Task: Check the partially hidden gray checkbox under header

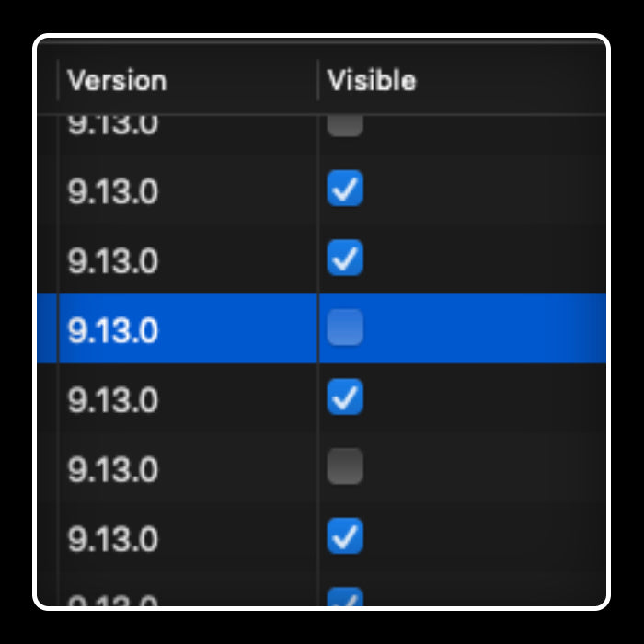Action: pyautogui.click(x=345, y=126)
